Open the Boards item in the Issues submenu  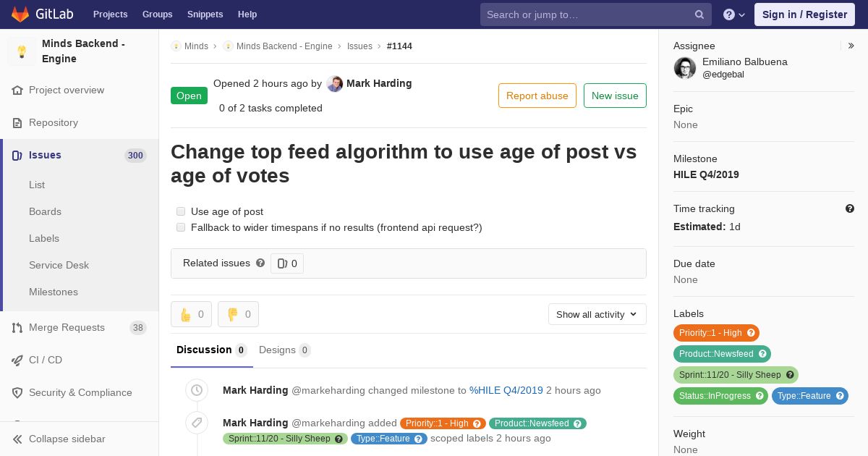45,211
